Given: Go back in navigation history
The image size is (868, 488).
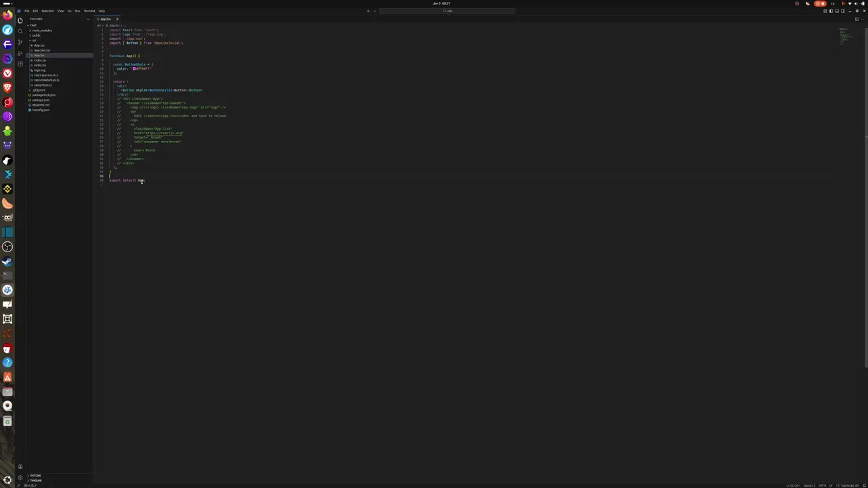Looking at the screenshot, I should coord(368,11).
